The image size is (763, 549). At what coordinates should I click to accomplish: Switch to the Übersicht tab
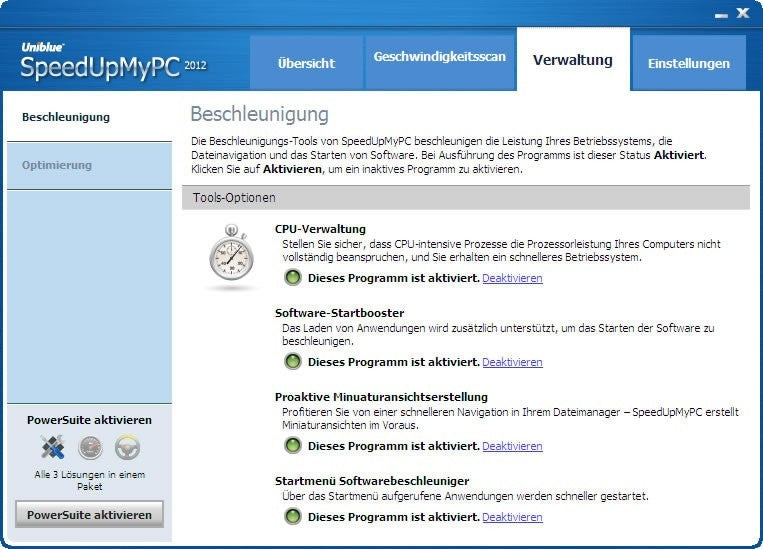[307, 63]
